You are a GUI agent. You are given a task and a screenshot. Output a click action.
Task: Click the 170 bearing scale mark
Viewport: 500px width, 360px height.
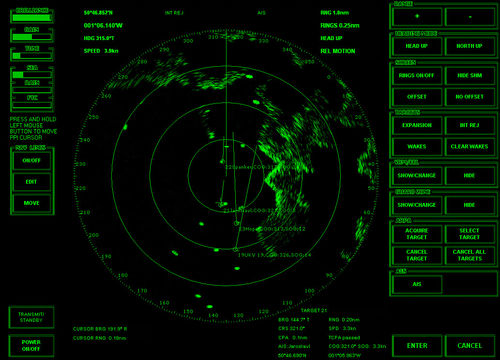142,291
